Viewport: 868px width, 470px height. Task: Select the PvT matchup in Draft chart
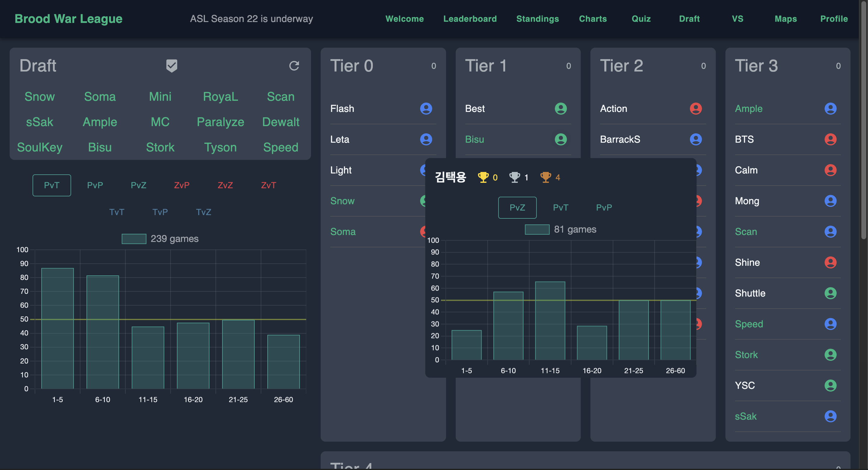52,185
